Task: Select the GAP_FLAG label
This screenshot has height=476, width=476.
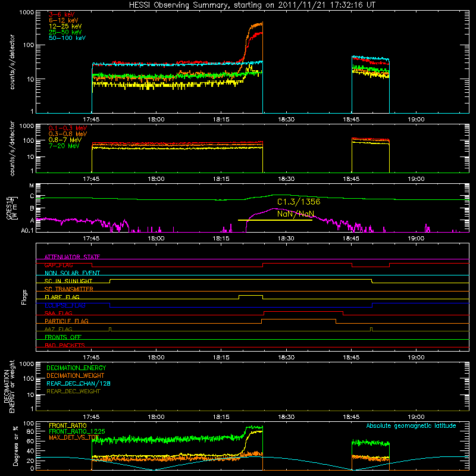Action: pyautogui.click(x=58, y=265)
